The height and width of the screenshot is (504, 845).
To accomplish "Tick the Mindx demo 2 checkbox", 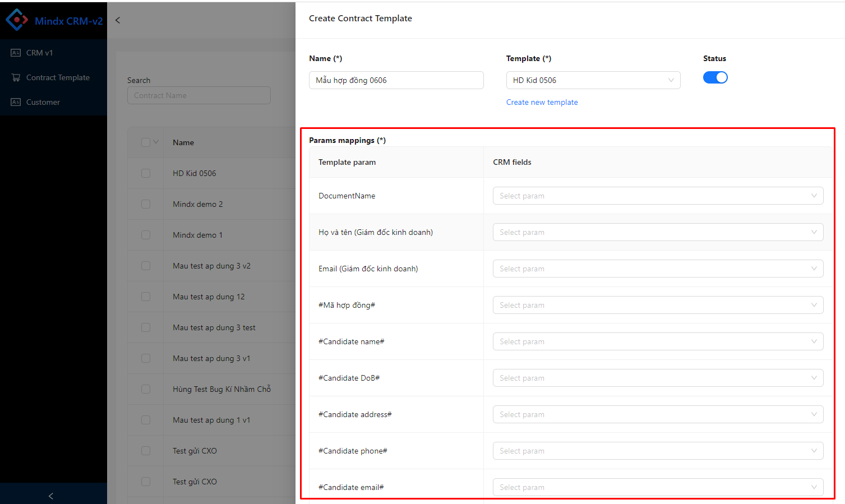I will point(146,204).
